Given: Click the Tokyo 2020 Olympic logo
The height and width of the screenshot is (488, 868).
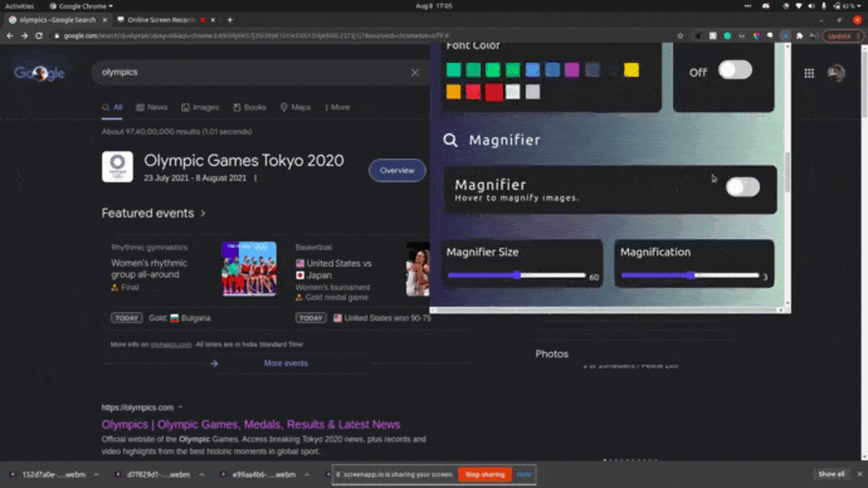Looking at the screenshot, I should coord(117,167).
